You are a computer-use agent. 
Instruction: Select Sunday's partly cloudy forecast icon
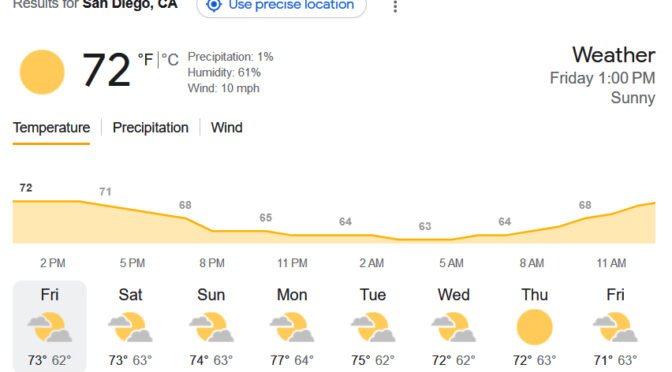pos(211,327)
